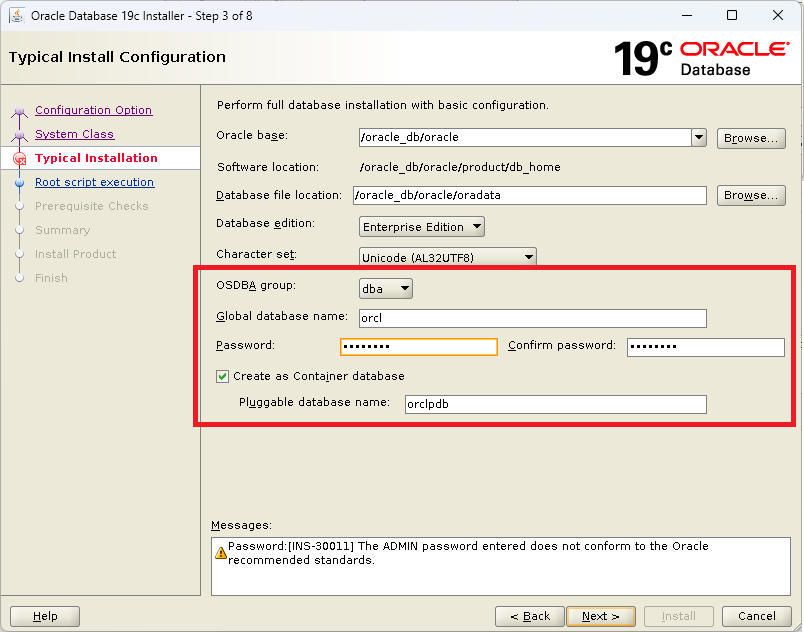The width and height of the screenshot is (804, 632).
Task: Open the Character set dropdown
Action: click(448, 257)
